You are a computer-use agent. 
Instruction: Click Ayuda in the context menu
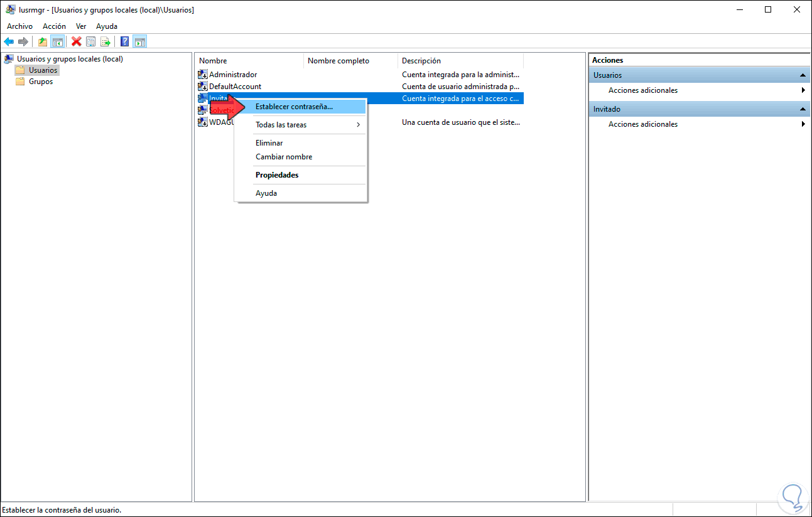[300, 193]
